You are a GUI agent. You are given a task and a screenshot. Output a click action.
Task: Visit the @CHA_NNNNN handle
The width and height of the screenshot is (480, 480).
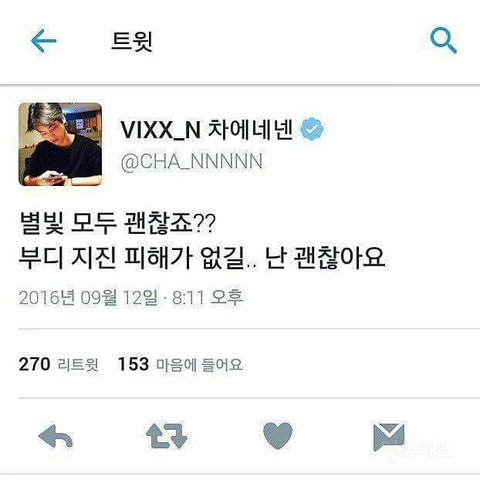coord(192,162)
